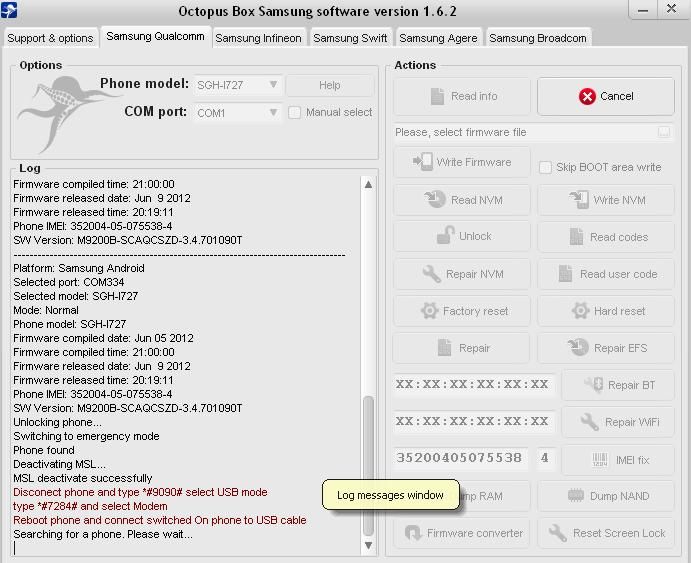The height and width of the screenshot is (563, 691).
Task: Open the COM port dropdown
Action: point(237,113)
